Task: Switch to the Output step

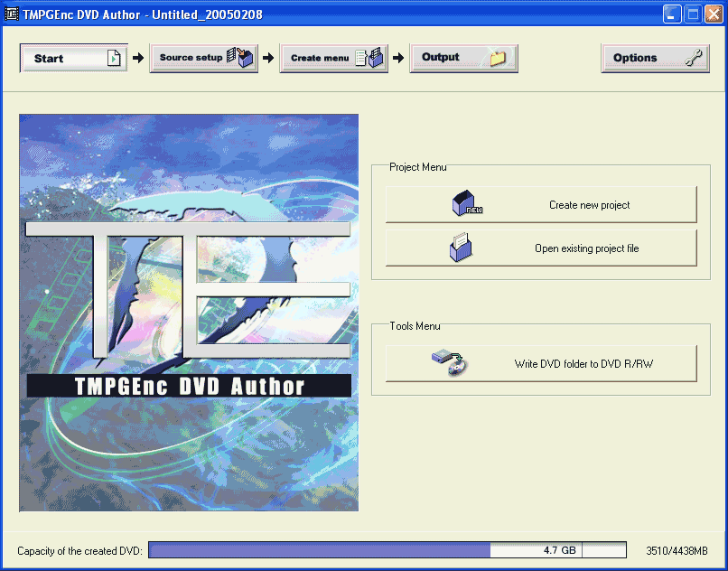Action: coord(464,58)
